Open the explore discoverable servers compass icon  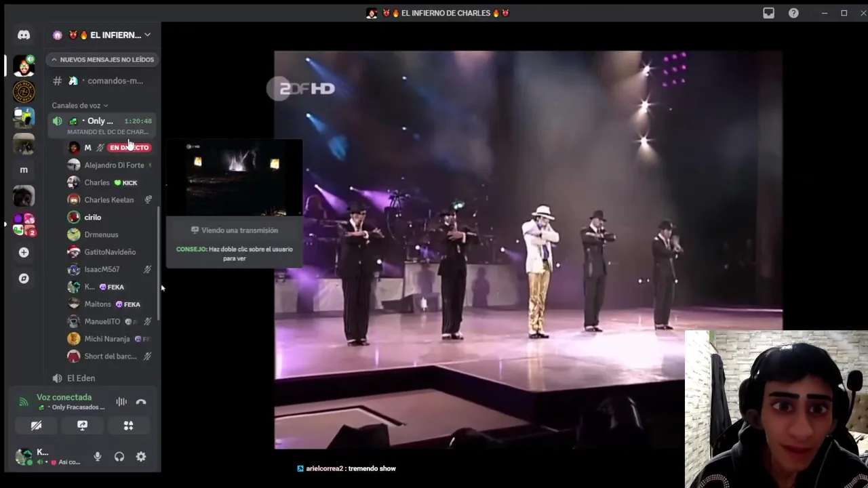[x=24, y=279]
